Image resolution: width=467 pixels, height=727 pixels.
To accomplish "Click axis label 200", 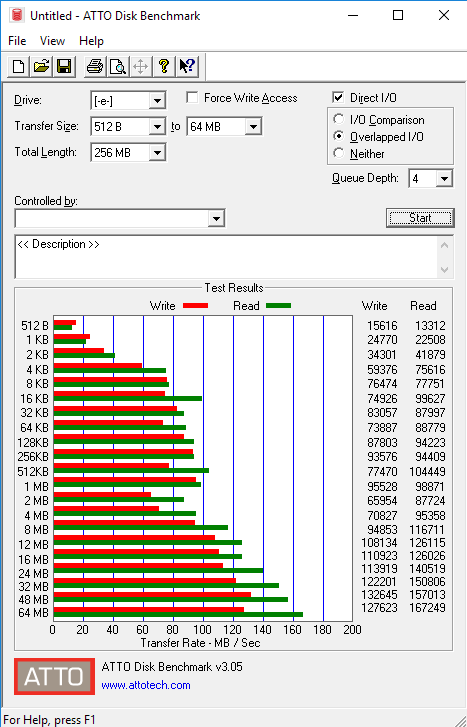I will coord(352,630).
